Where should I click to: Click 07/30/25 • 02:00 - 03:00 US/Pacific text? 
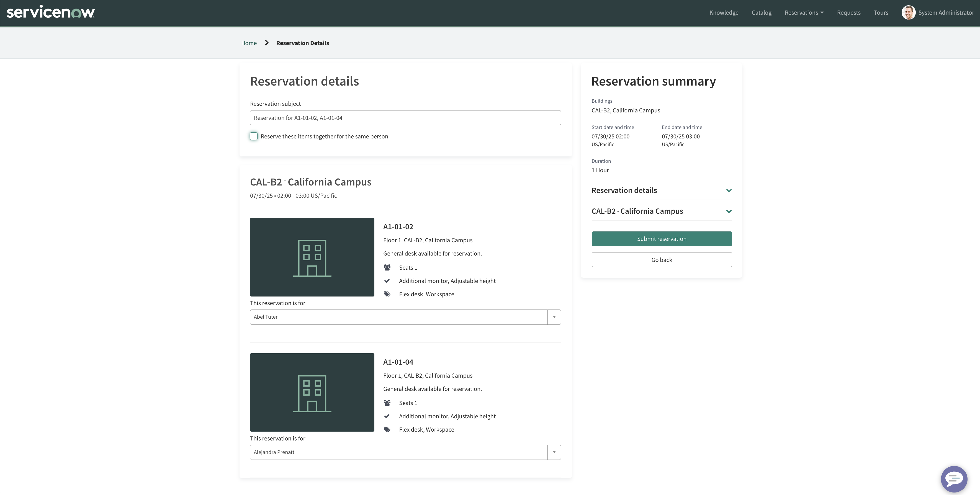tap(293, 195)
